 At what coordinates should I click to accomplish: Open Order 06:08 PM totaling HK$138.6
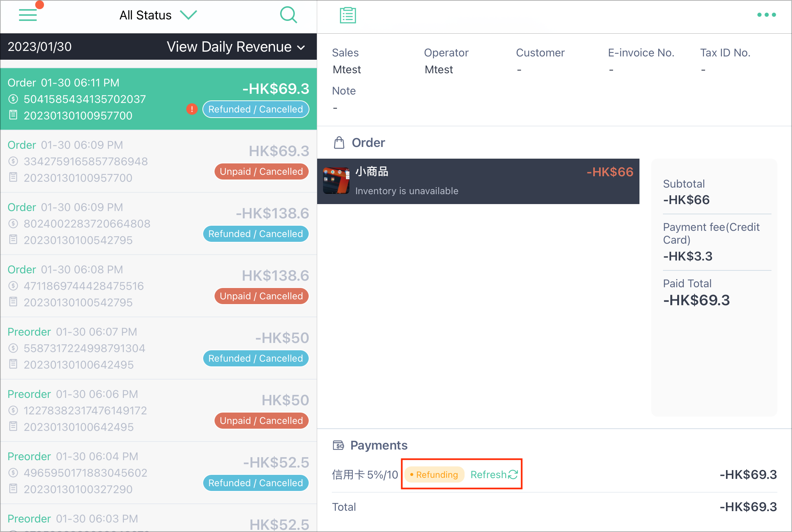pos(158,286)
